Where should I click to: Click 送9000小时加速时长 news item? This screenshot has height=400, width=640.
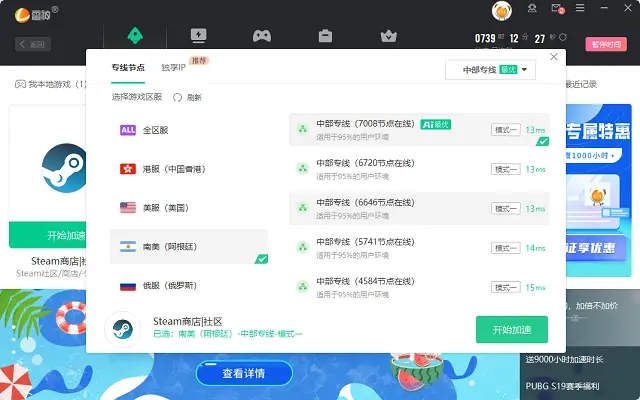click(564, 360)
